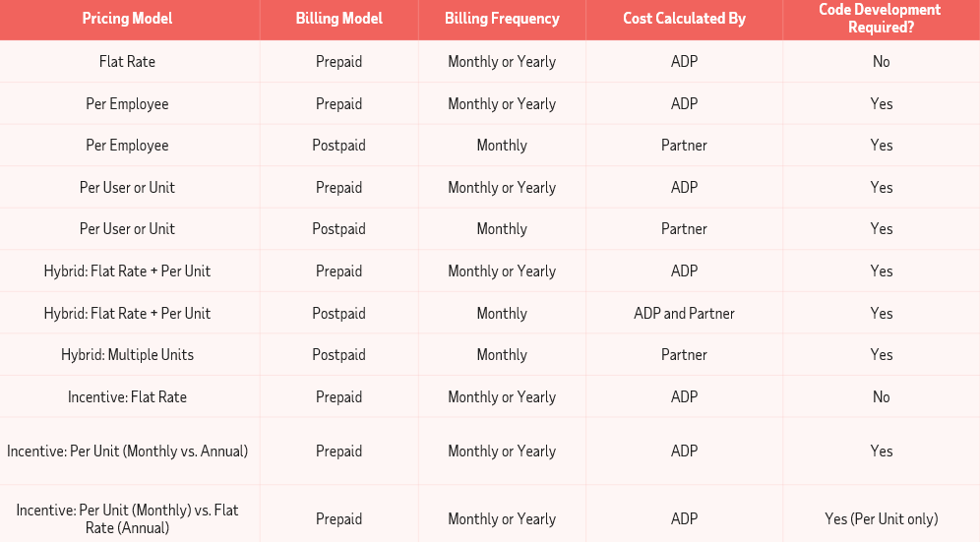The image size is (980, 542).
Task: Click the Flat Rate pricing model cell
Action: tap(127, 61)
